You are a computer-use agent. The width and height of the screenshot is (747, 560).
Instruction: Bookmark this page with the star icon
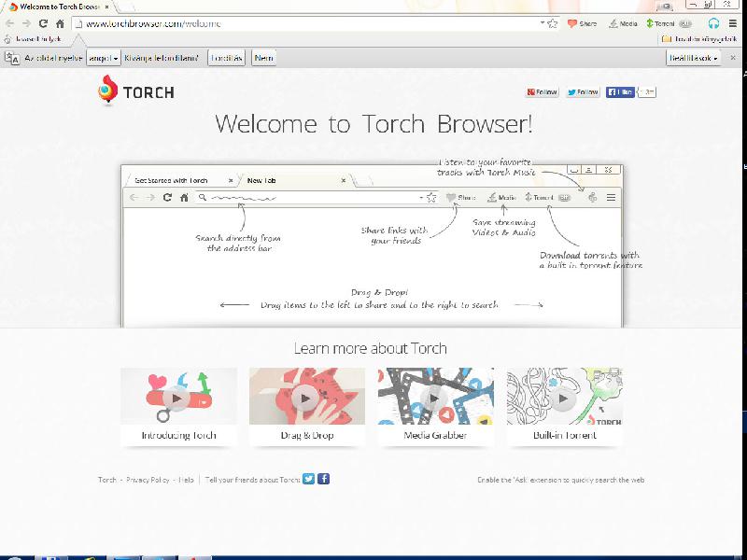[553, 23]
